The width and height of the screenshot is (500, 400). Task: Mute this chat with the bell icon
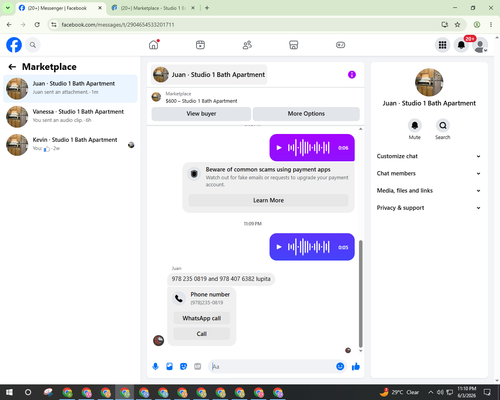pyautogui.click(x=415, y=126)
